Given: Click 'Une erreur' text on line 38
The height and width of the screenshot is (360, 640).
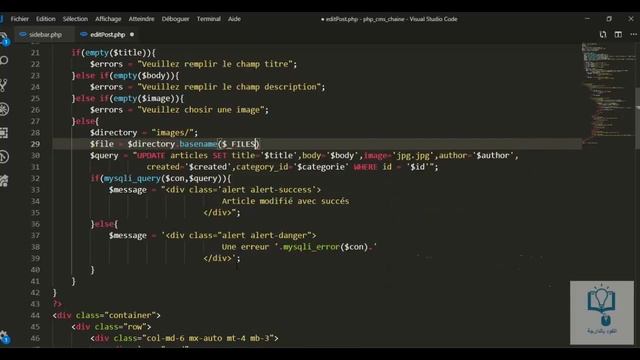Looking at the screenshot, I should click(245, 247).
